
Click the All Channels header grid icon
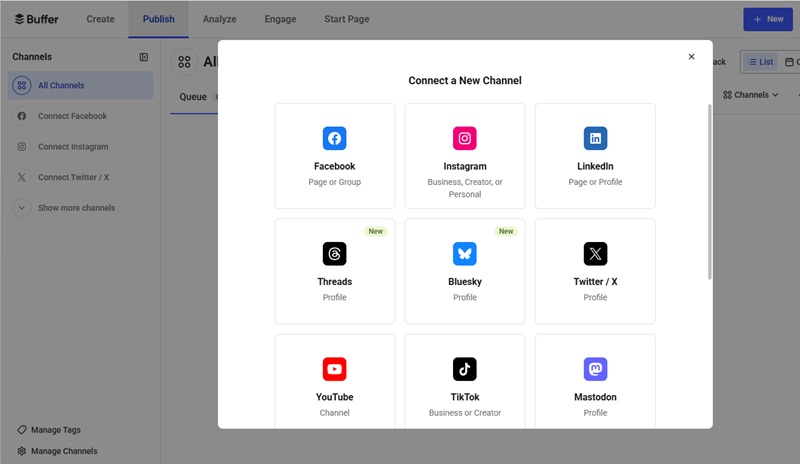pyautogui.click(x=184, y=62)
